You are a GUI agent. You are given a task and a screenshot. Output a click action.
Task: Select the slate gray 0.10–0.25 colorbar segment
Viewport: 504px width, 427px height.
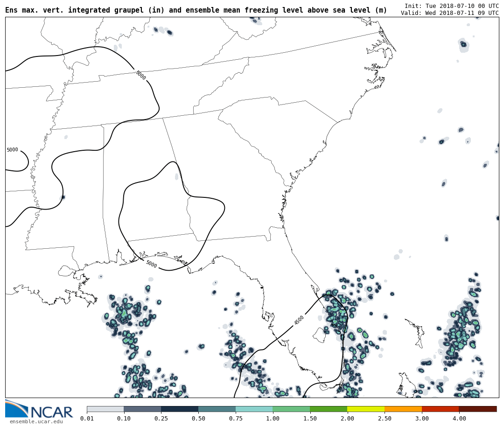pos(142,409)
